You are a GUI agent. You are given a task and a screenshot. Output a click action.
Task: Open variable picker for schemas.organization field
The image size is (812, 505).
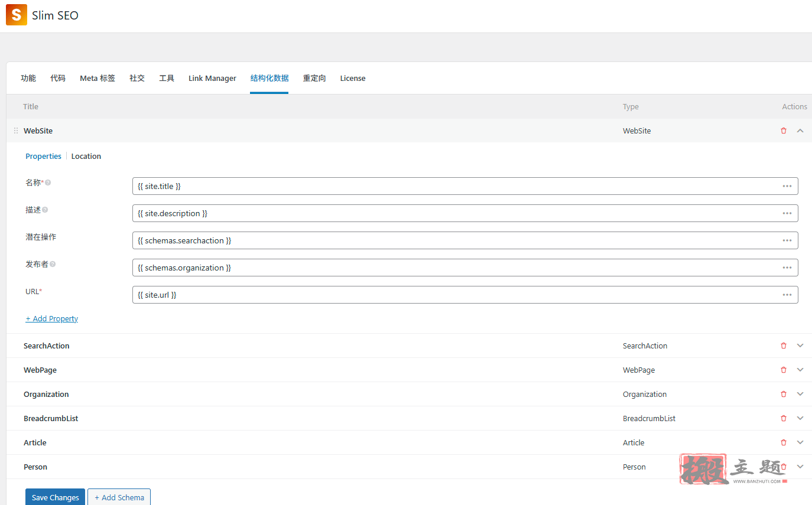[x=787, y=268]
